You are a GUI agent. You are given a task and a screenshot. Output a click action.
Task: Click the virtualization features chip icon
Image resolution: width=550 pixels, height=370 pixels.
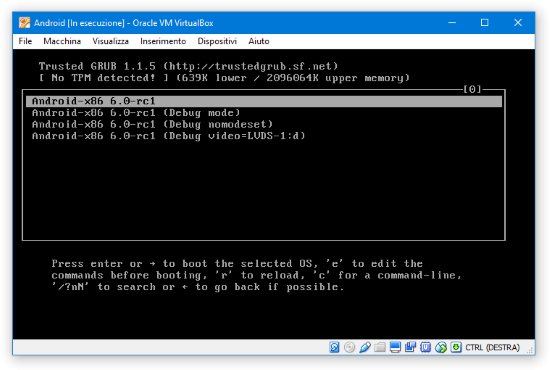[425, 347]
